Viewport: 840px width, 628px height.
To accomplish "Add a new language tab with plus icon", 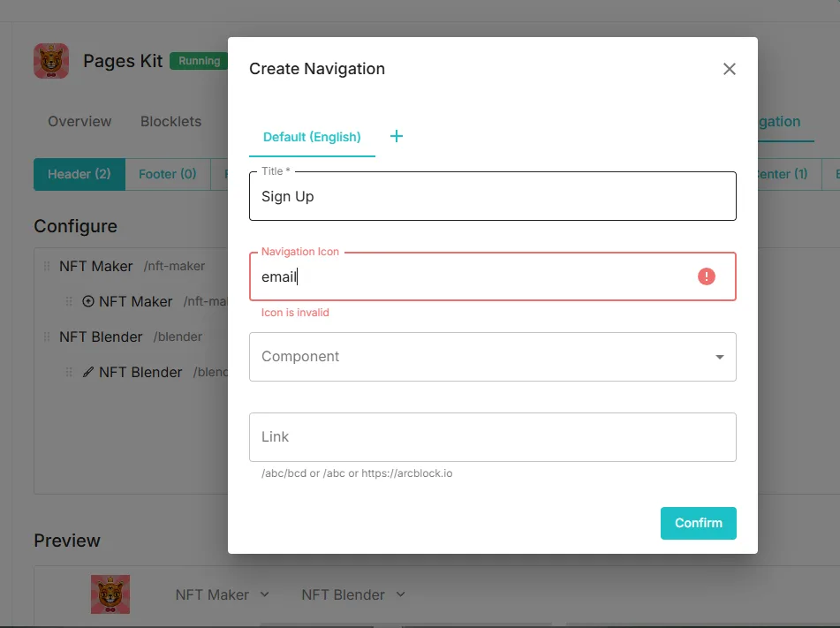I will 397,136.
